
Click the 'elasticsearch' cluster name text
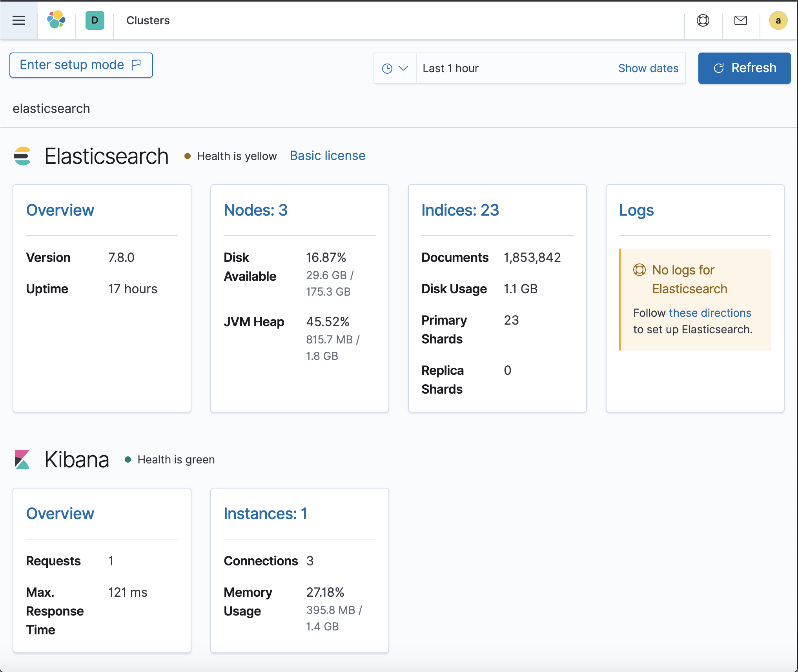point(51,109)
